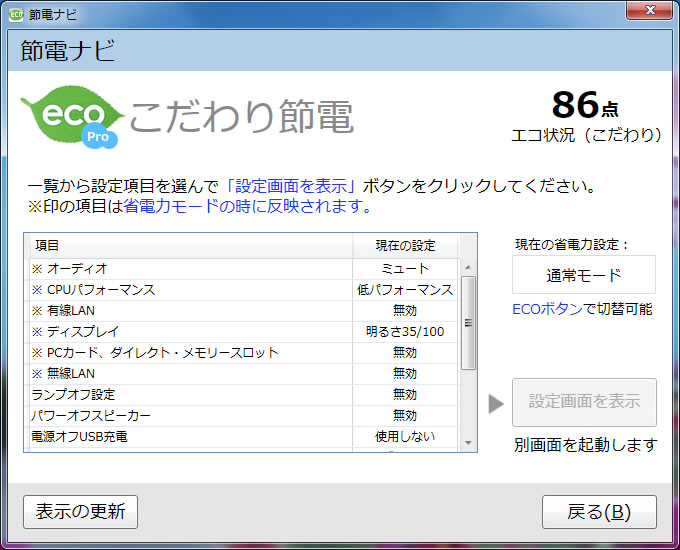The width and height of the screenshot is (680, 550).
Task: Click the 戻る(B) button
Action: coord(599,512)
